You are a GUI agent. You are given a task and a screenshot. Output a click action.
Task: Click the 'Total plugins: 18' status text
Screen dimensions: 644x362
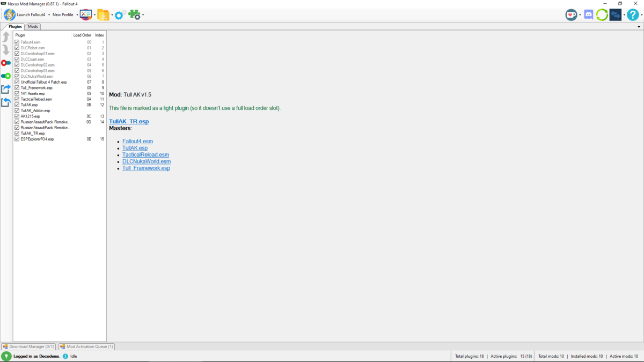[x=469, y=356]
